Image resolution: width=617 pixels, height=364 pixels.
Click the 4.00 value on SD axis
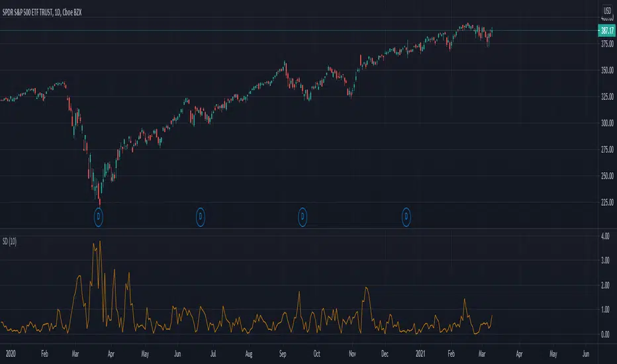(605, 236)
